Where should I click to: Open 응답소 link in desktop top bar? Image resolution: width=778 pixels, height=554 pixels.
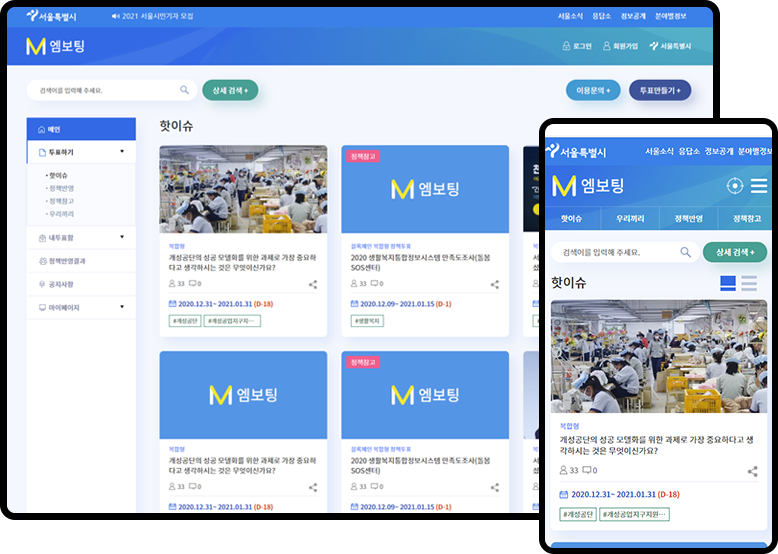[x=601, y=16]
